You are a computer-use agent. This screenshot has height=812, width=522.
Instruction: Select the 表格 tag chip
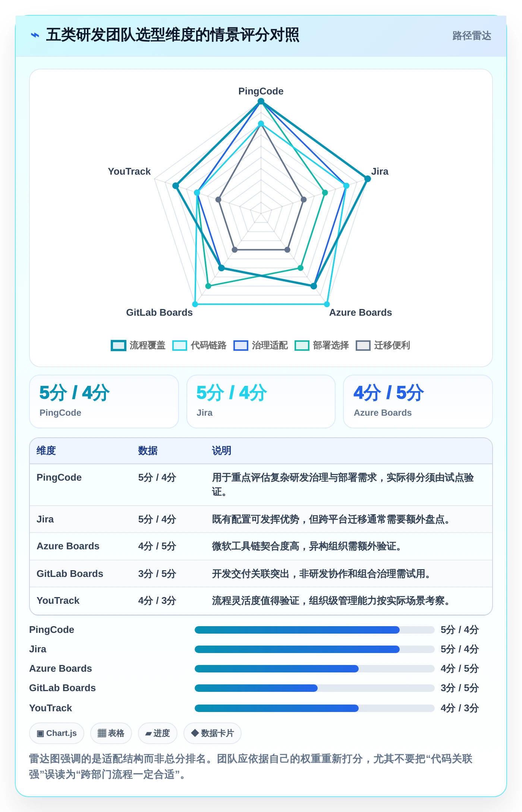111,733
